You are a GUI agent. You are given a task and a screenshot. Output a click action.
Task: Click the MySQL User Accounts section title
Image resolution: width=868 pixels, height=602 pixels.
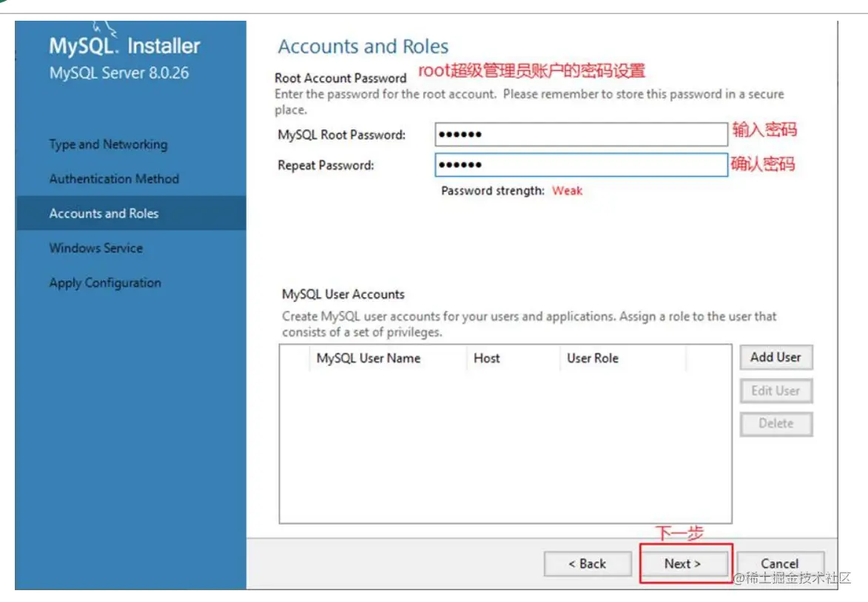click(343, 294)
